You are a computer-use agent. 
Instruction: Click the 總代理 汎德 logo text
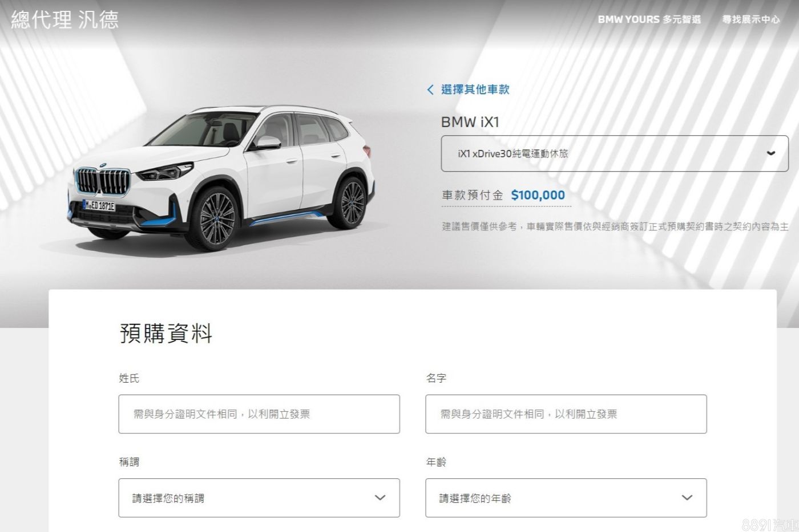point(65,20)
